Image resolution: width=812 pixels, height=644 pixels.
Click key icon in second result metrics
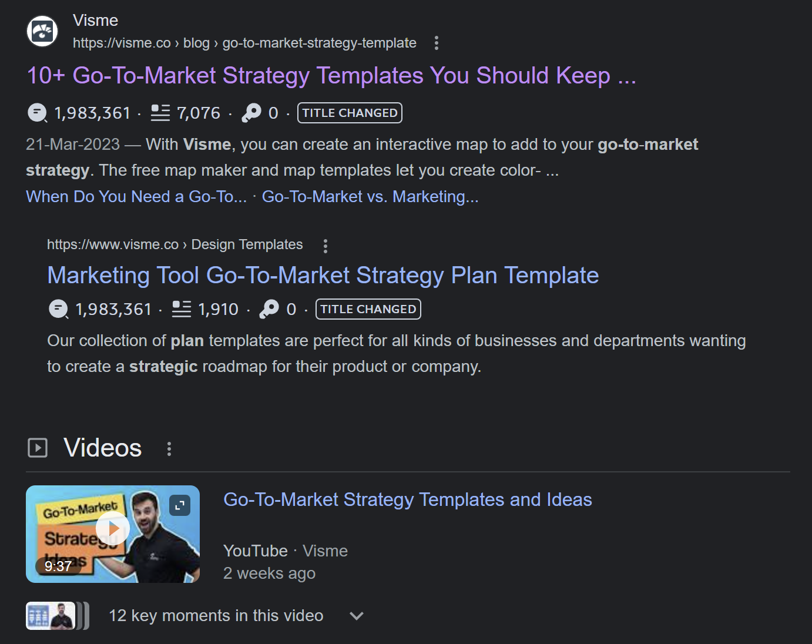click(269, 309)
